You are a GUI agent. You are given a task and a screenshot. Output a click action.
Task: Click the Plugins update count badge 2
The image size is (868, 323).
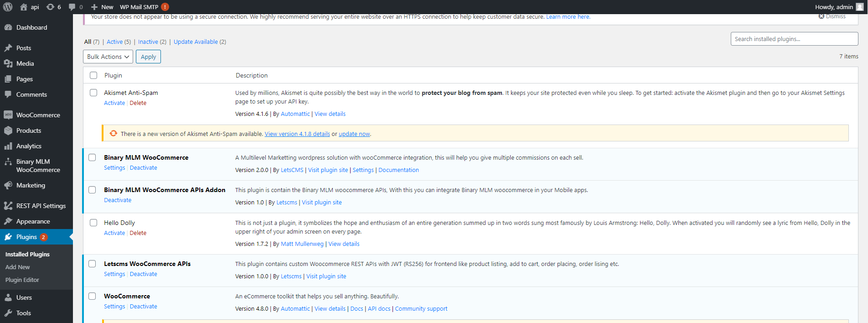coord(43,237)
